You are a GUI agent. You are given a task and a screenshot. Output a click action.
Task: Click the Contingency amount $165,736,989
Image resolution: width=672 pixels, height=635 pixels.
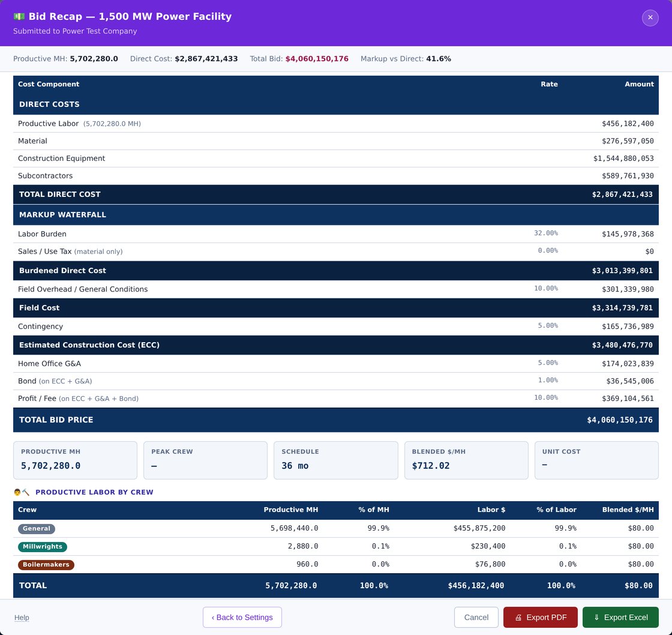(x=628, y=327)
